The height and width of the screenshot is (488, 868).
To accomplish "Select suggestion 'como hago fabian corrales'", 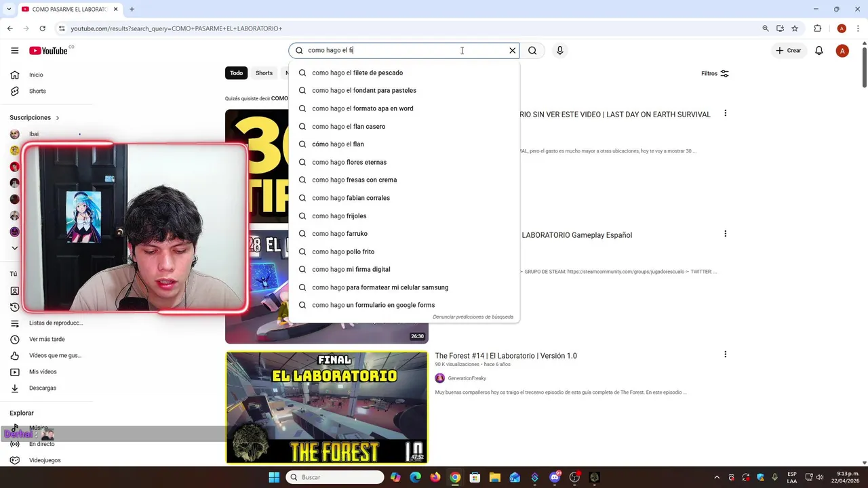I will [404, 198].
